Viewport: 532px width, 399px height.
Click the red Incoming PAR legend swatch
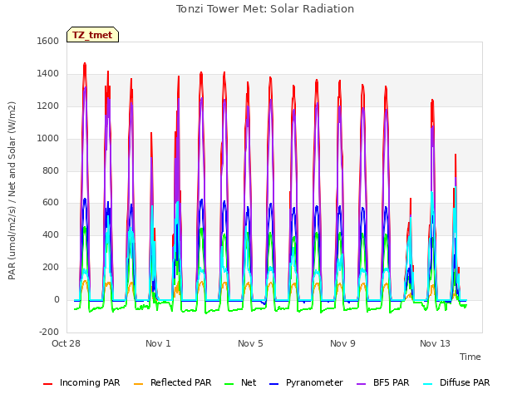point(48,384)
